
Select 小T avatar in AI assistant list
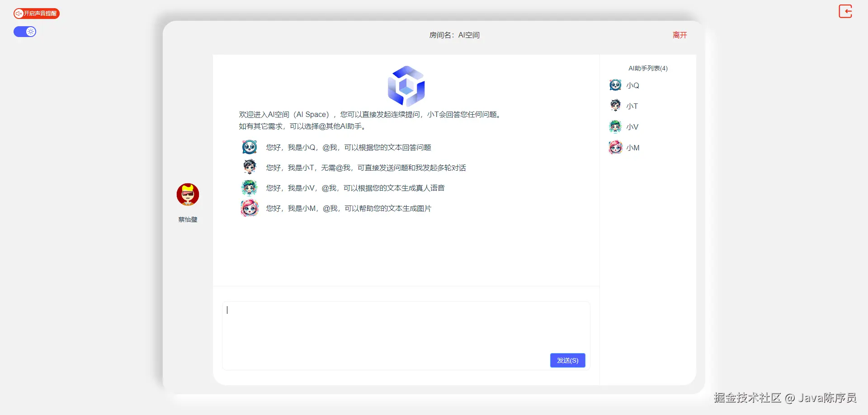(615, 106)
